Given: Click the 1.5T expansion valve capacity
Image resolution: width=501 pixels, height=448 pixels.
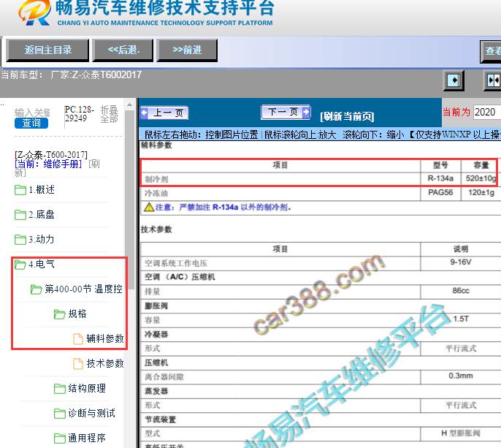Looking at the screenshot, I should point(461,319).
